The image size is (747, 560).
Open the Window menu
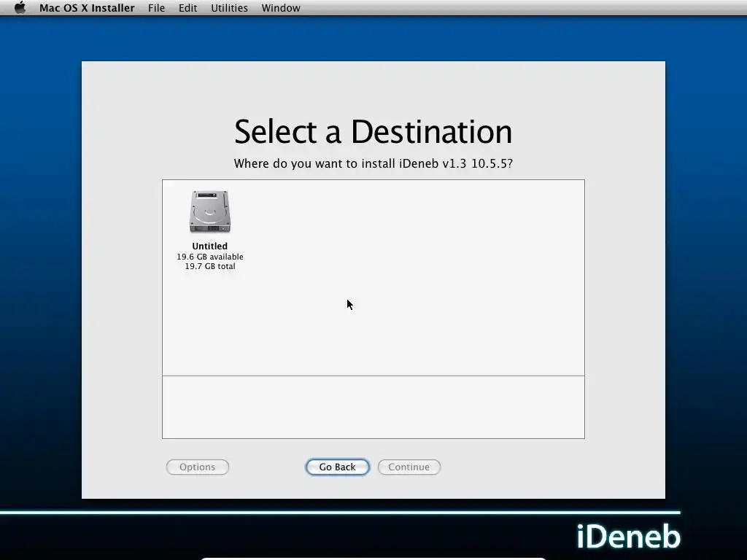pyautogui.click(x=281, y=8)
